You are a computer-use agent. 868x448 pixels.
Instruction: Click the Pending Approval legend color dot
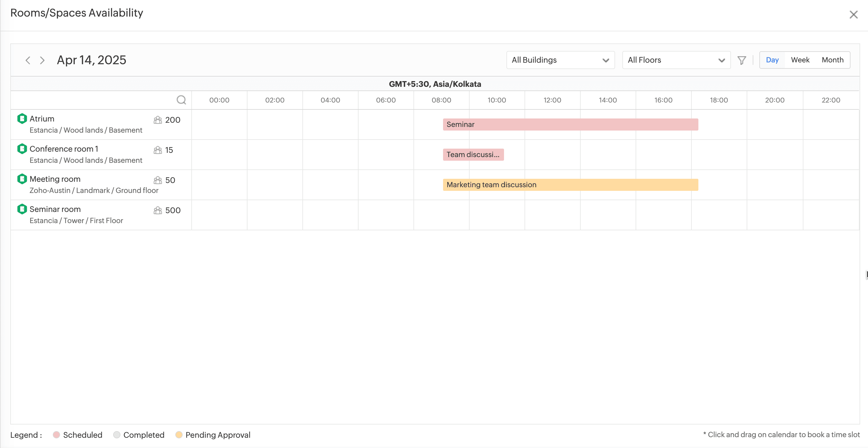(179, 435)
